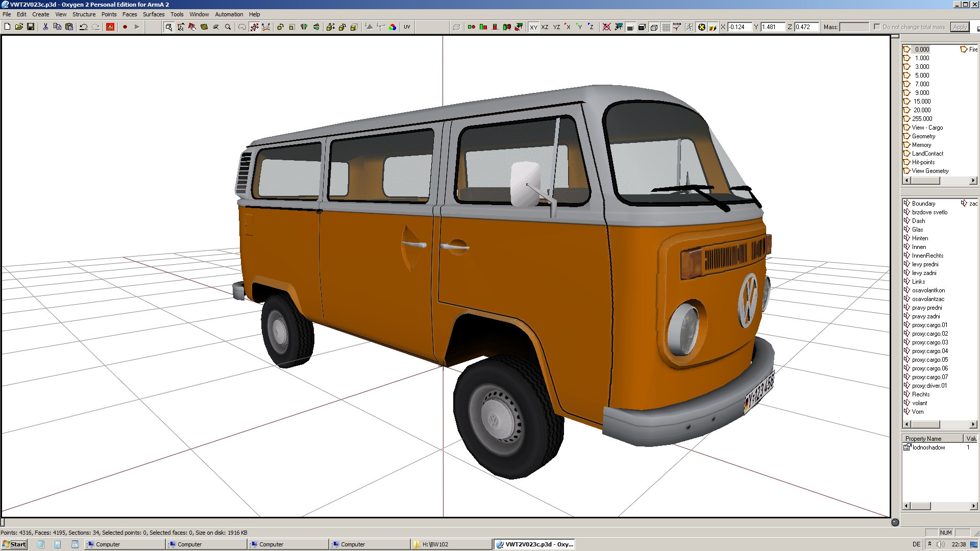Click the X coordinate input field
The image size is (980, 551).
coord(739,27)
